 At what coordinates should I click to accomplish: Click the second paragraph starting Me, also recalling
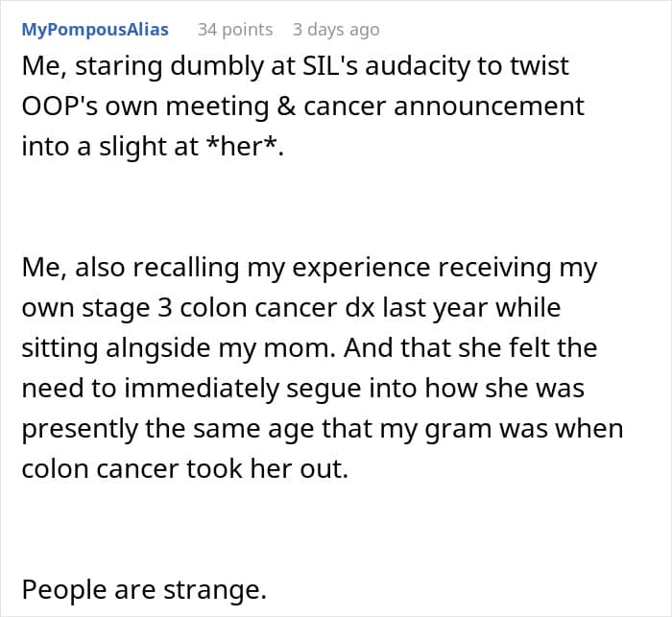(x=323, y=368)
